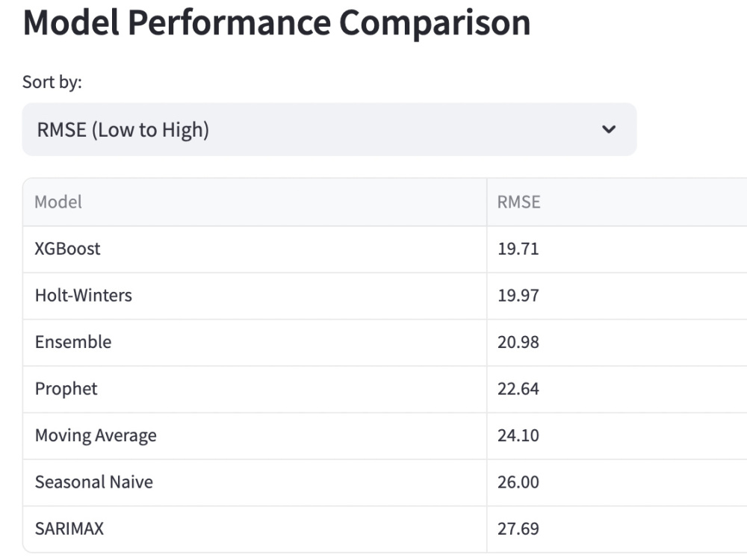Select the Prophet model cell
This screenshot has height=560, width=747.
255,389
